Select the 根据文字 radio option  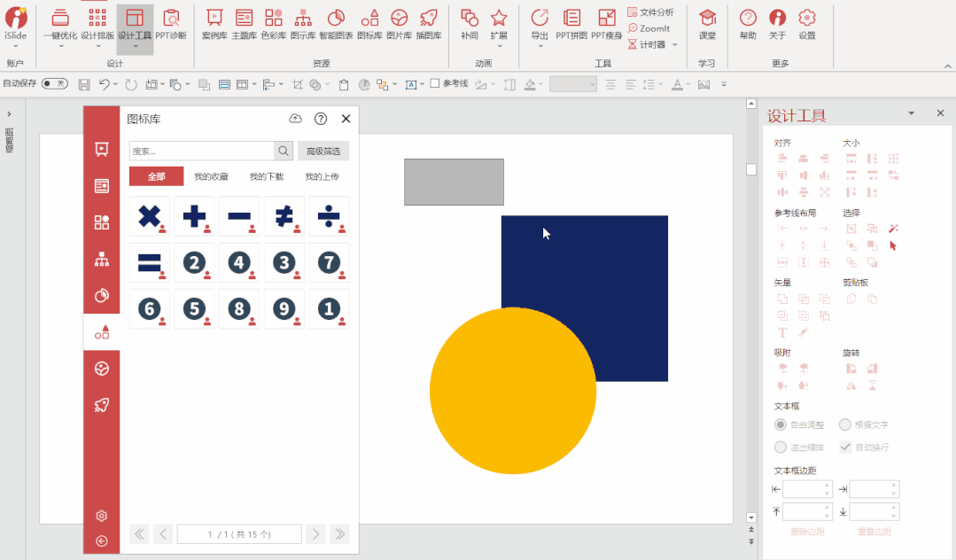pos(845,425)
